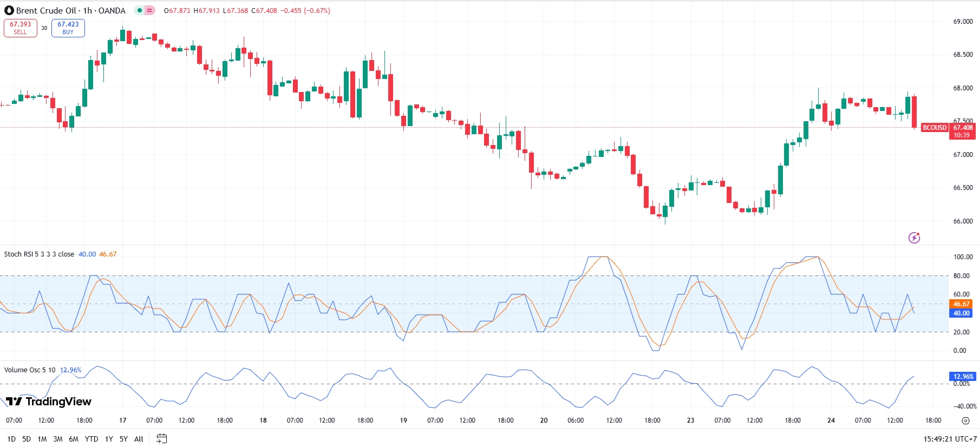Select the 1D time range
Viewport: 980px width, 447px height.
[x=11, y=439]
